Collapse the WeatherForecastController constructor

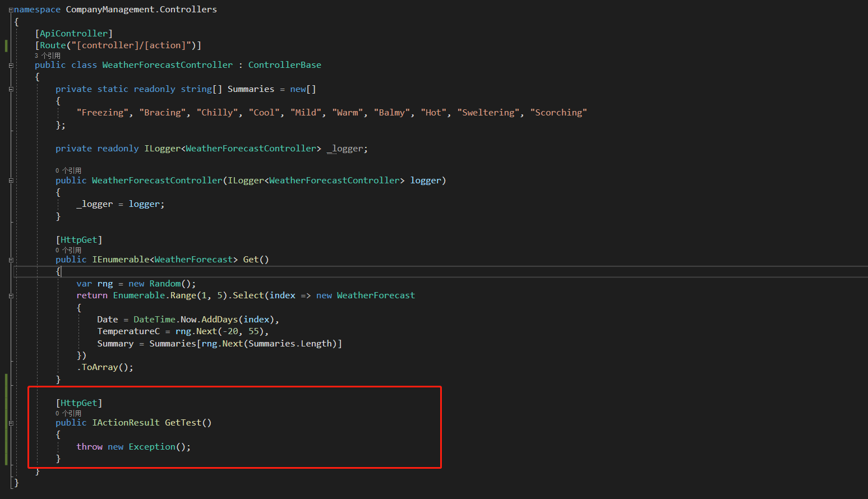click(11, 181)
